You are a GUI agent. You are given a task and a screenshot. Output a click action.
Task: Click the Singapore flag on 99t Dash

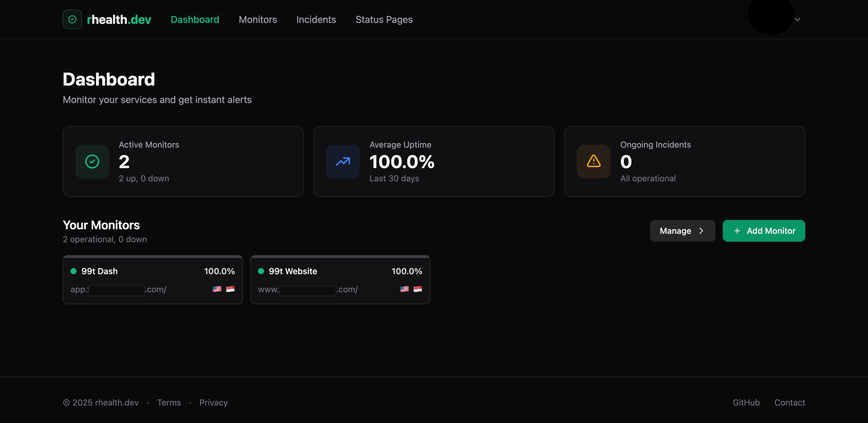coord(230,289)
